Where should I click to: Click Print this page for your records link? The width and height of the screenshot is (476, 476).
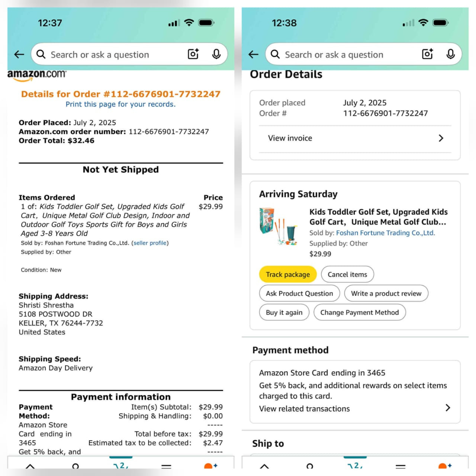pyautogui.click(x=120, y=104)
